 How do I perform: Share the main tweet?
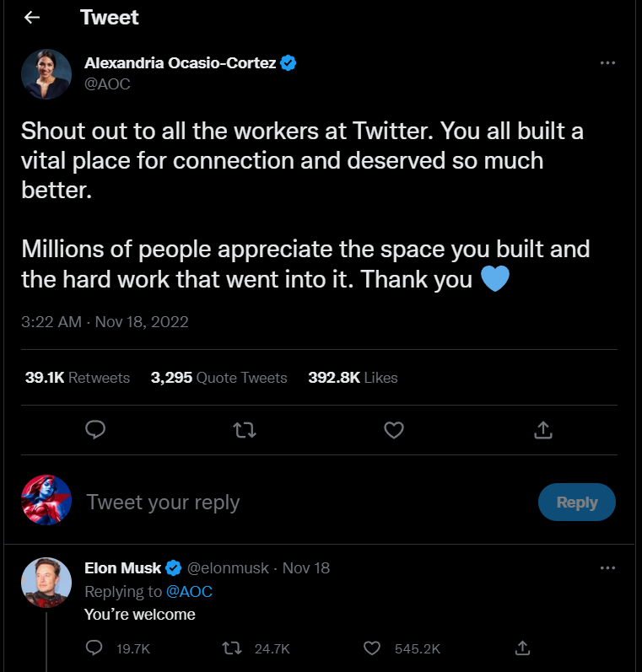(543, 430)
